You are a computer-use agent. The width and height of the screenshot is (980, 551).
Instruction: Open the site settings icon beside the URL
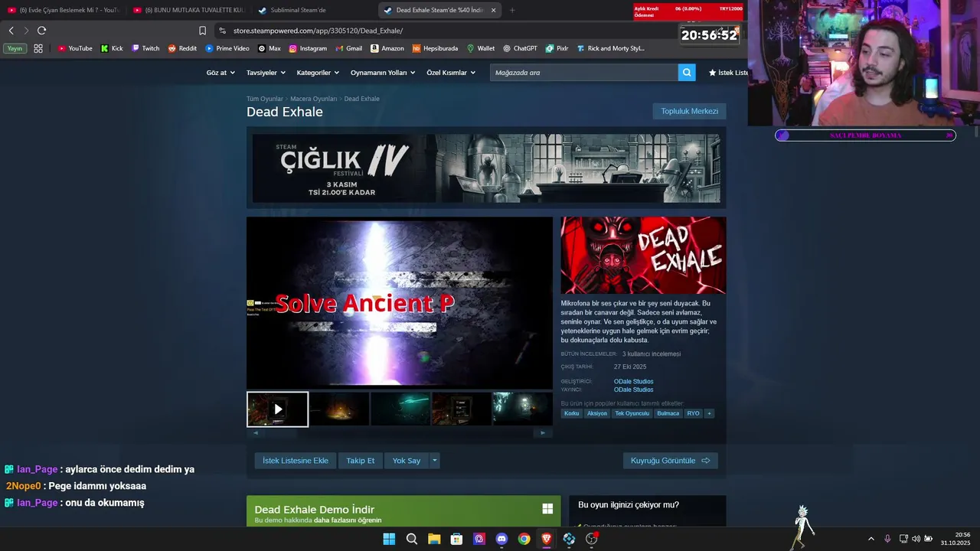click(222, 31)
